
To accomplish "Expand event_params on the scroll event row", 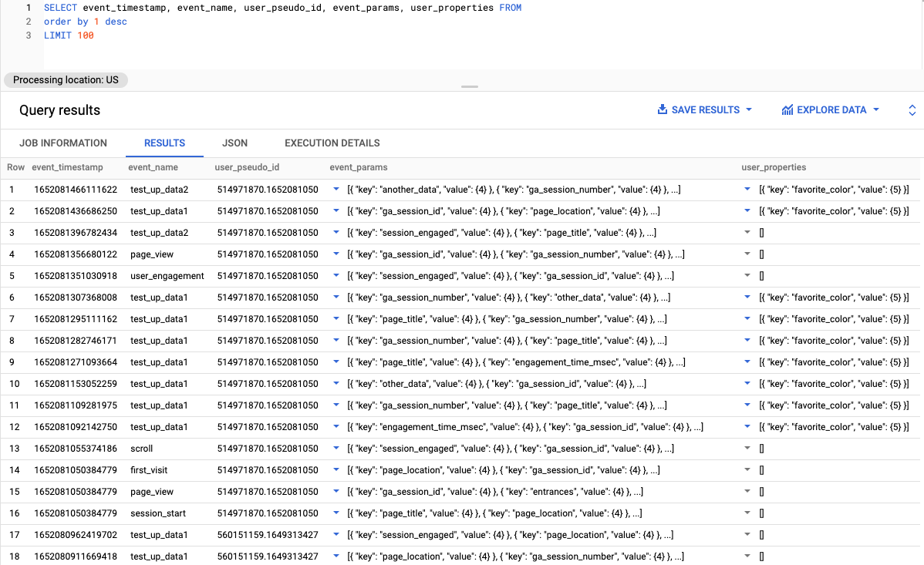I will (x=335, y=448).
